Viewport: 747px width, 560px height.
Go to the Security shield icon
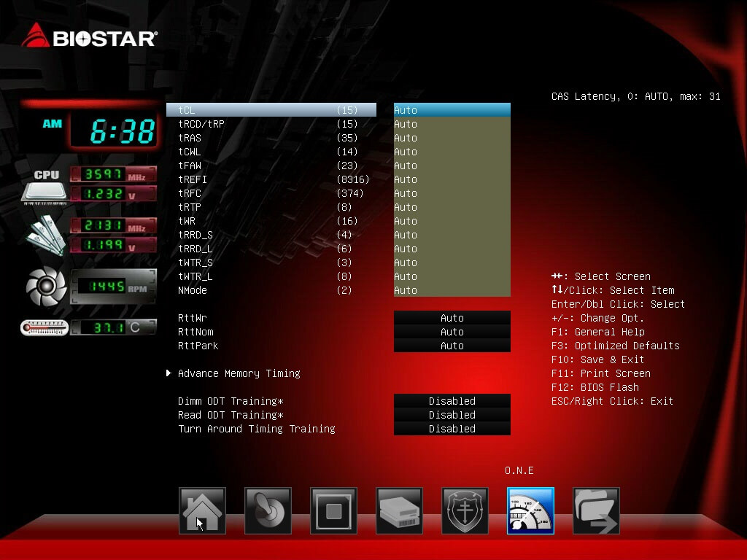click(x=465, y=511)
